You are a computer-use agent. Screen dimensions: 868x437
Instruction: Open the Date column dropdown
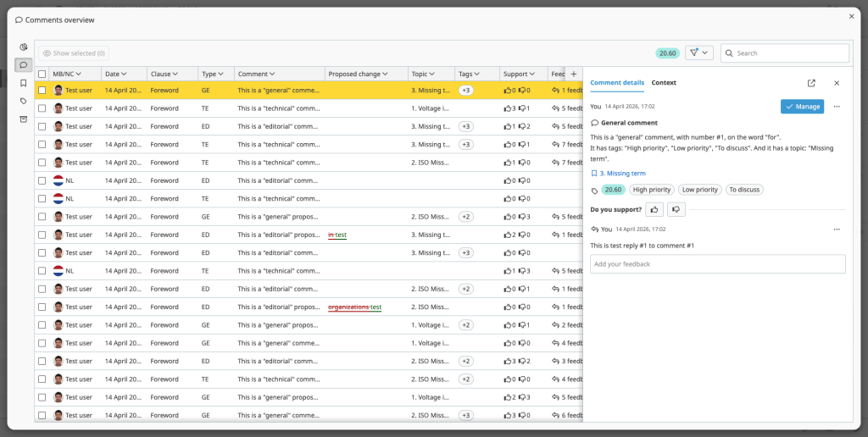coord(124,74)
